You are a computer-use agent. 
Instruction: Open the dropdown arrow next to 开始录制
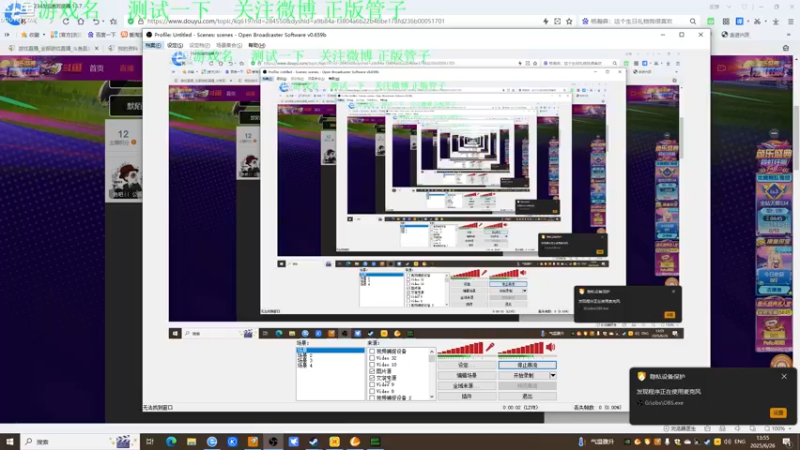coord(553,376)
